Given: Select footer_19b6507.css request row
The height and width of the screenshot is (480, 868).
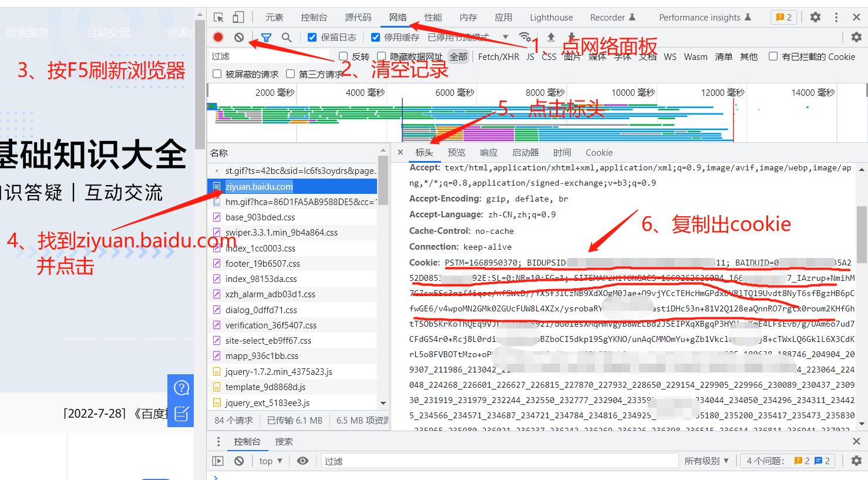Looking at the screenshot, I should coord(292,264).
